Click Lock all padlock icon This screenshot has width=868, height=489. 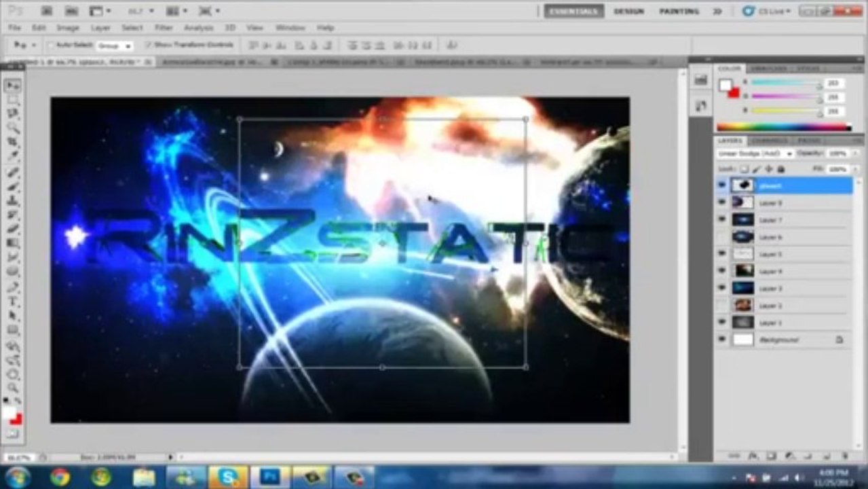coord(780,168)
